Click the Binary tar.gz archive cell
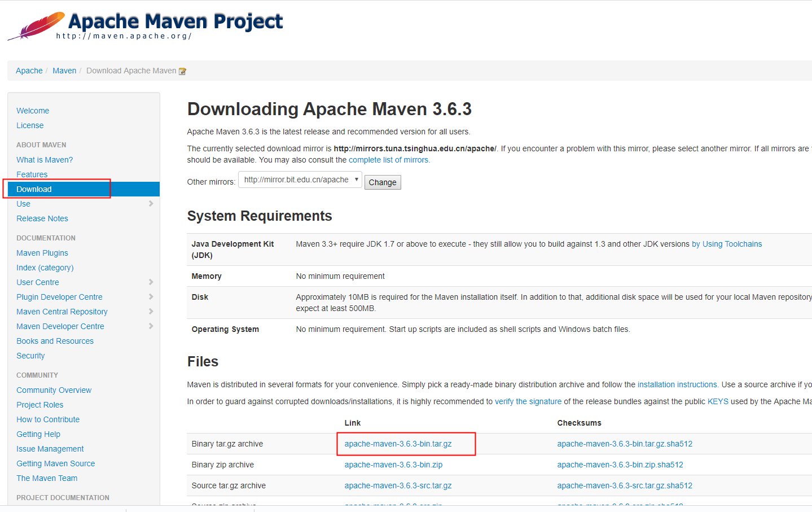This screenshot has width=812, height=512. (227, 444)
